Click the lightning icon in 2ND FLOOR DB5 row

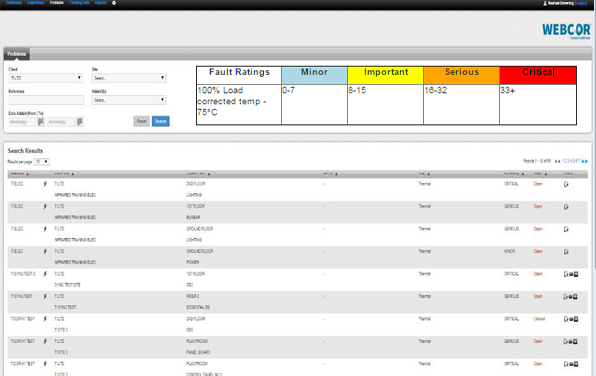click(45, 319)
